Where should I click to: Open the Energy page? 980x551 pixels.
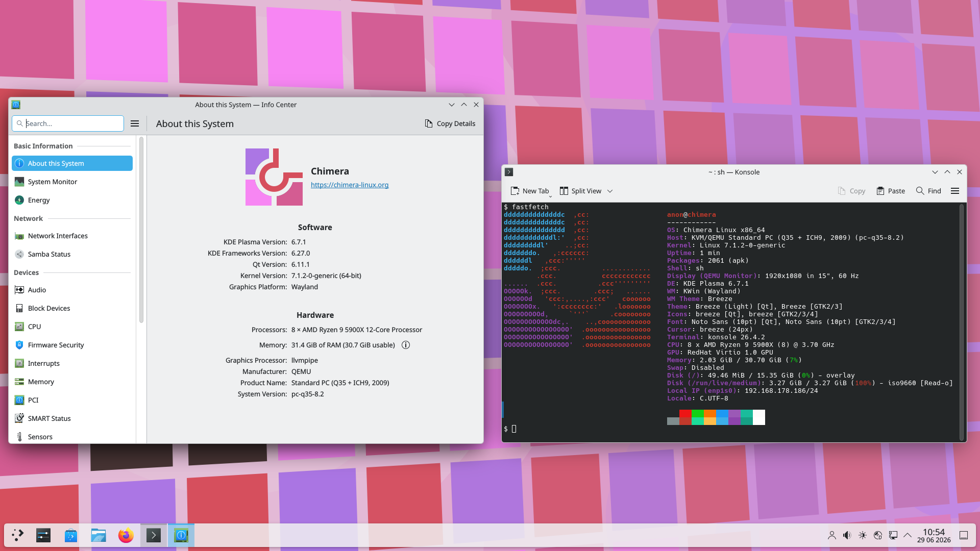click(72, 200)
